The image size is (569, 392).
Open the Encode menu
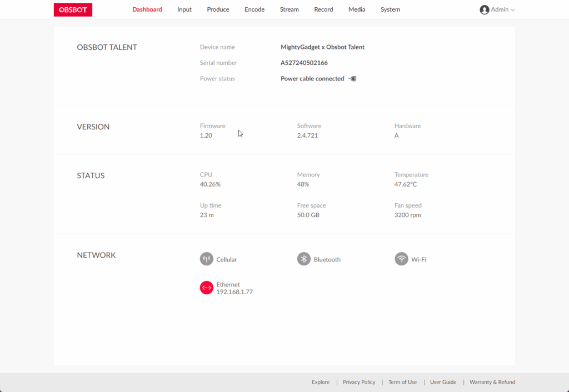coord(254,9)
